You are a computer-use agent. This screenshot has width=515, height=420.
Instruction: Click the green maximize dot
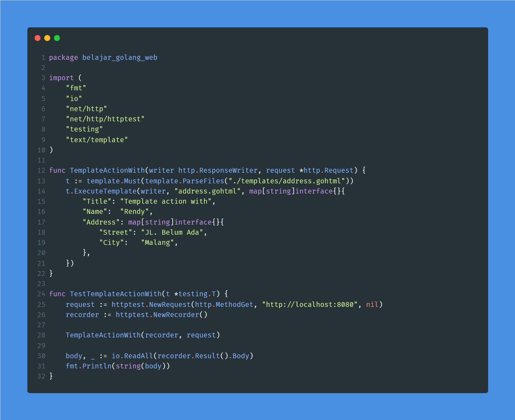57,38
